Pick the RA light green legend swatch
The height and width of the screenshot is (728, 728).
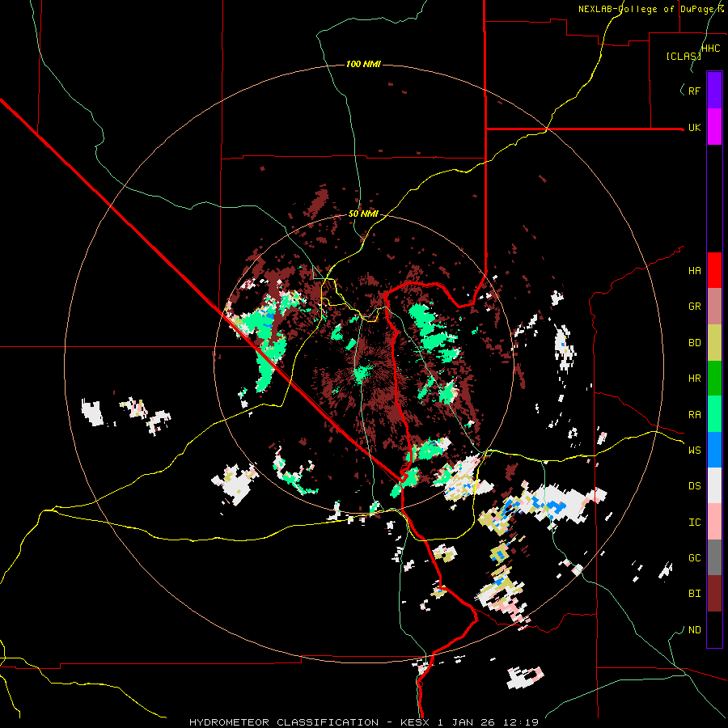pos(714,413)
